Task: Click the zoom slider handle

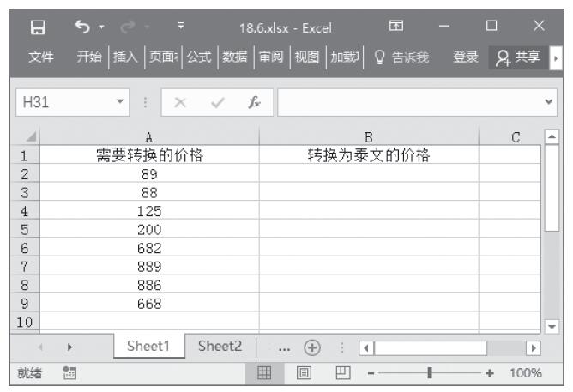Action: (x=430, y=373)
